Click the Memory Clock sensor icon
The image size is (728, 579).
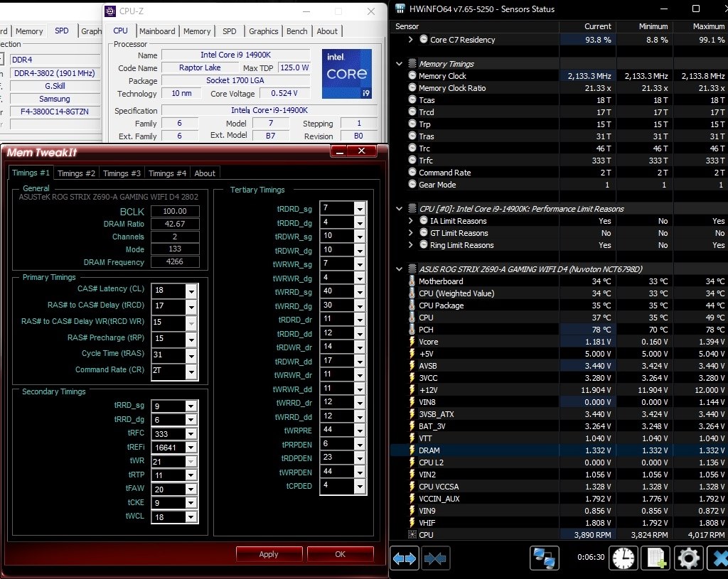pyautogui.click(x=412, y=75)
